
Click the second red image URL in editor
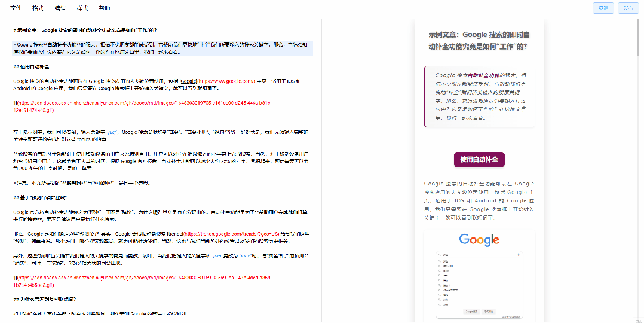(x=142, y=281)
